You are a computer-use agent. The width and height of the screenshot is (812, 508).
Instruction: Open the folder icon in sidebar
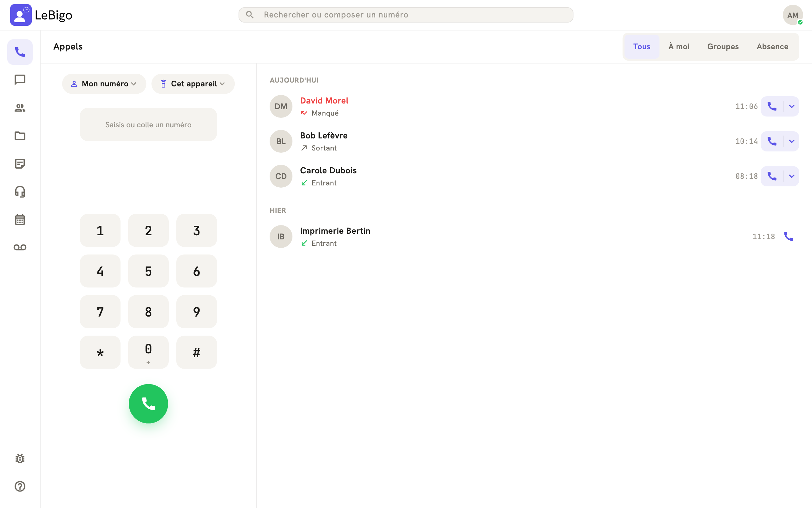[20, 136]
